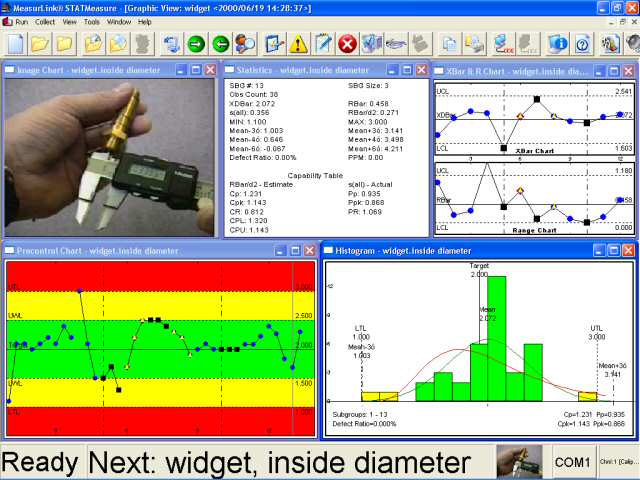Screen dimensions: 640x480
Task: Click the yellow warning triangle icon
Action: tap(298, 43)
